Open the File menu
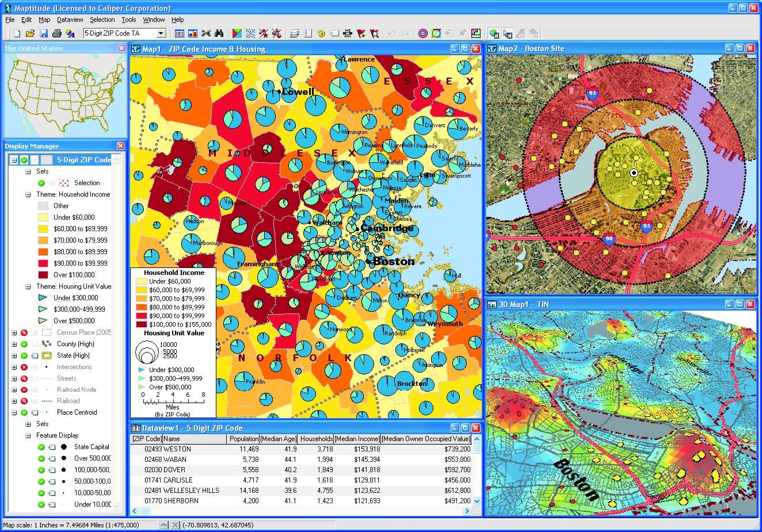 tap(10, 20)
